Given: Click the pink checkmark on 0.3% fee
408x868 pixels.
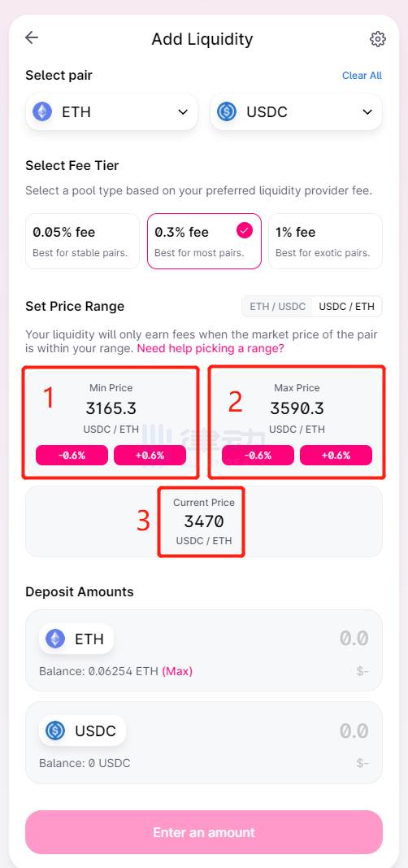Looking at the screenshot, I should (244, 230).
